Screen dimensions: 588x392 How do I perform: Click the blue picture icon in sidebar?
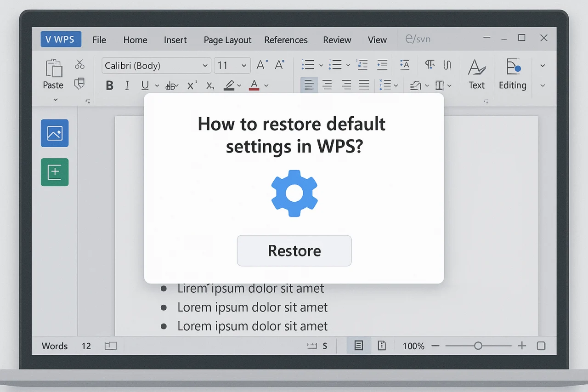click(55, 133)
